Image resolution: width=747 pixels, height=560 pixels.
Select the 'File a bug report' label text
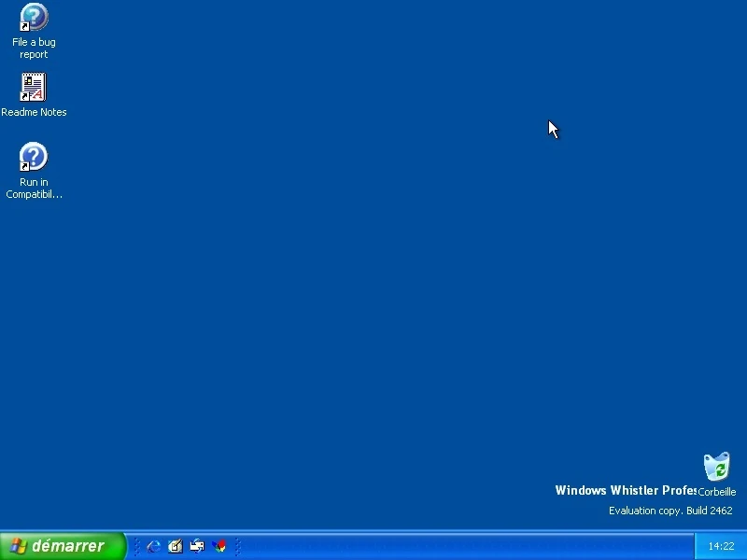[34, 48]
